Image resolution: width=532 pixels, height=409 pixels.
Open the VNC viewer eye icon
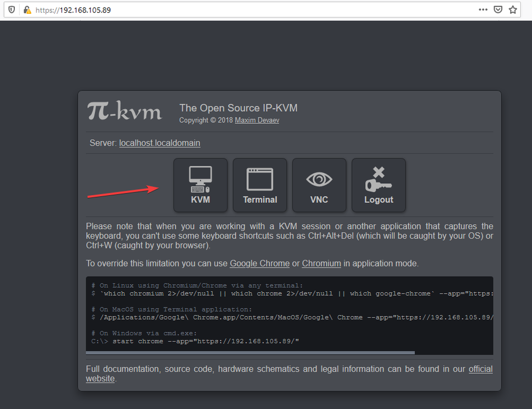coord(319,178)
